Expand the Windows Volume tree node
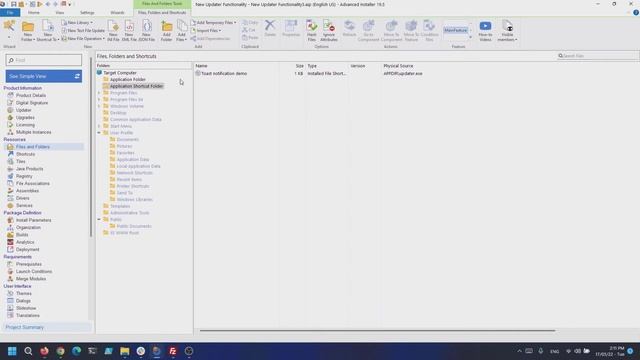 pyautogui.click(x=99, y=106)
